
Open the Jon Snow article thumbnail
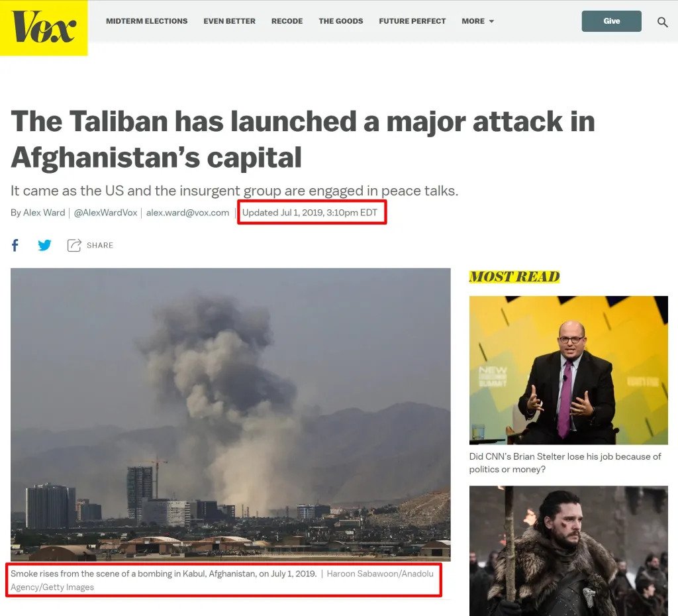[569, 550]
